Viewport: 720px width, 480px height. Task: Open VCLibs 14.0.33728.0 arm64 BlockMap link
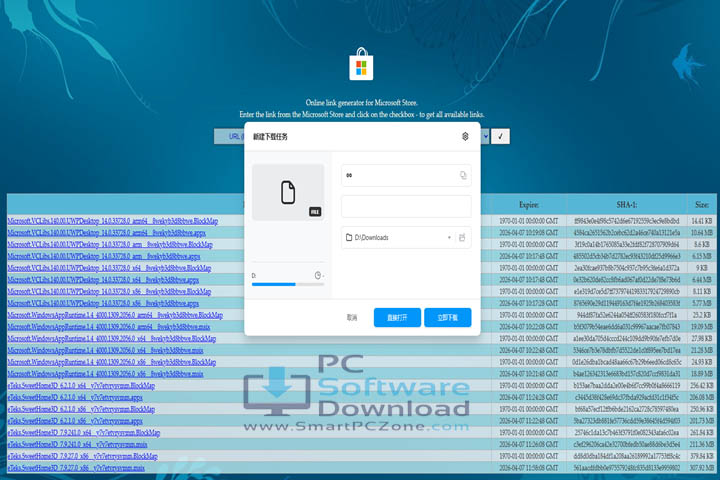click(x=112, y=221)
